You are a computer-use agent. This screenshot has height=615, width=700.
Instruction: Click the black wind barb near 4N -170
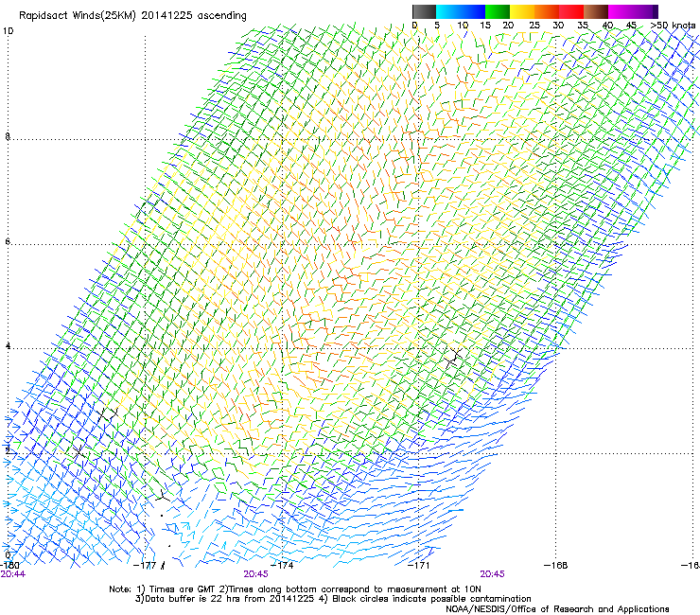453,357
